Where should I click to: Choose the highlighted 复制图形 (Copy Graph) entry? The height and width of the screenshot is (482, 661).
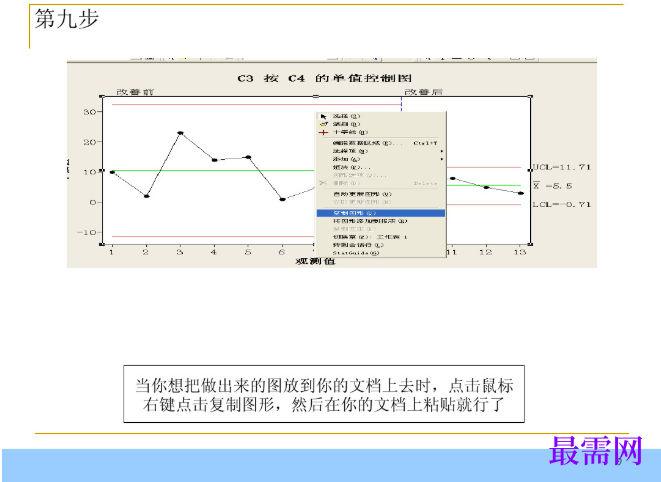[381, 213]
